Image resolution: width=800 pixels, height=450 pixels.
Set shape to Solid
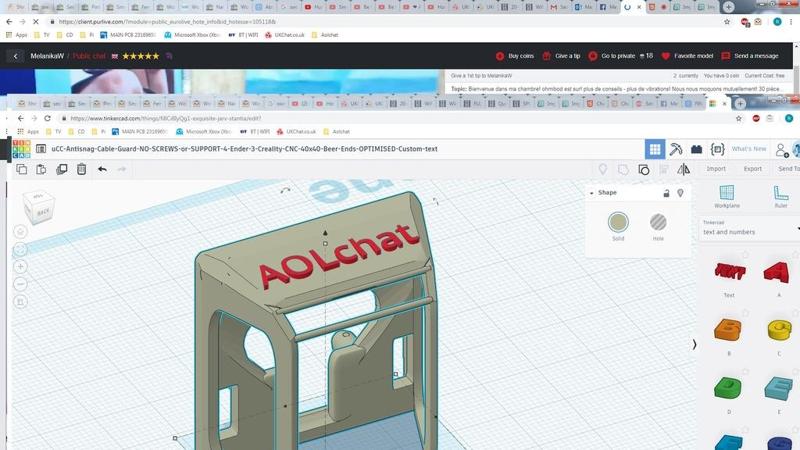coord(618,222)
